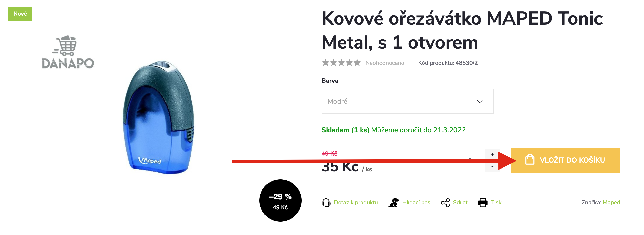Increase quantity with the plus button
This screenshot has height=235, width=644.
492,154
